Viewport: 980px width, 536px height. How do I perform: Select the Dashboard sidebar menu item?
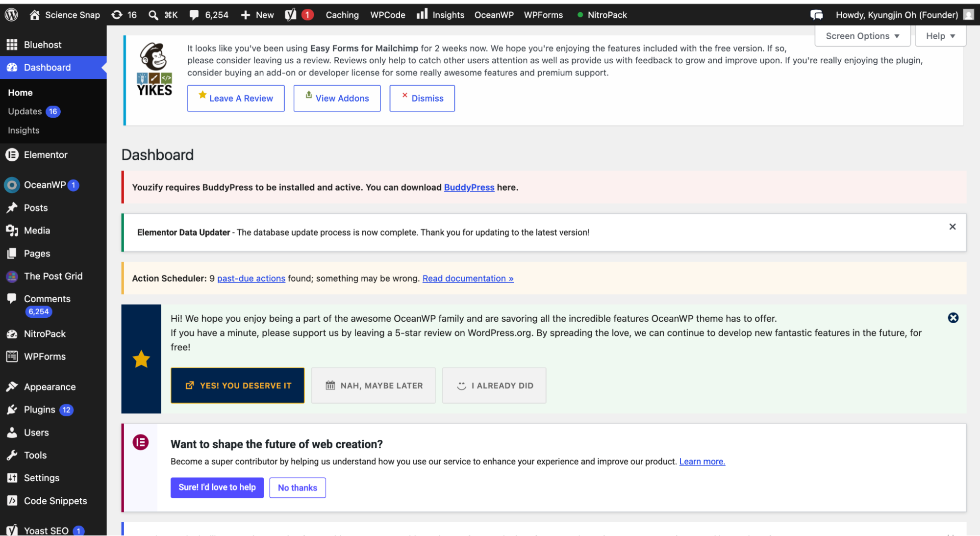[53, 68]
